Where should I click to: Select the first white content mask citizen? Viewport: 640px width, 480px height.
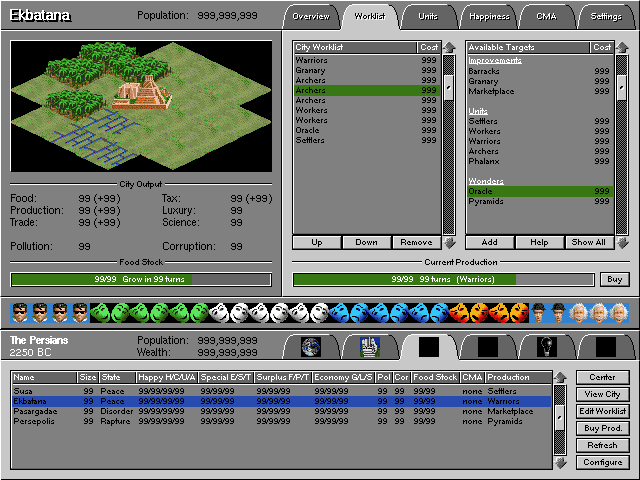[220, 313]
